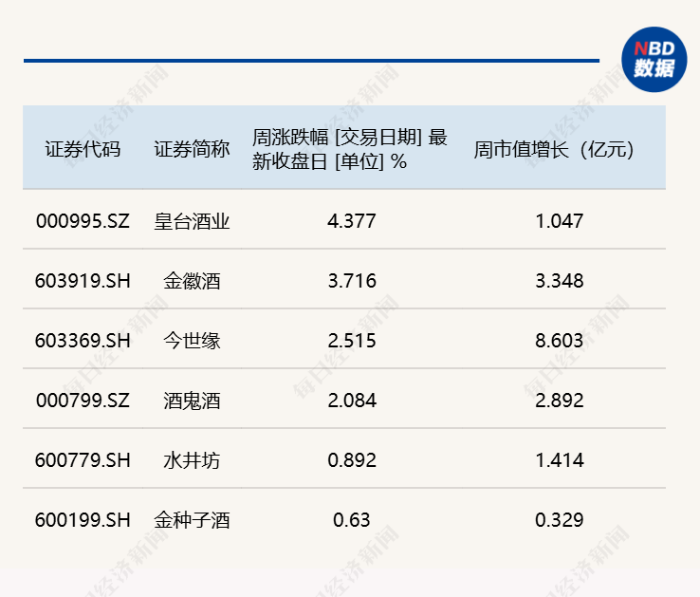Select stock code 000799.SZ
700x597 pixels.
(x=83, y=401)
